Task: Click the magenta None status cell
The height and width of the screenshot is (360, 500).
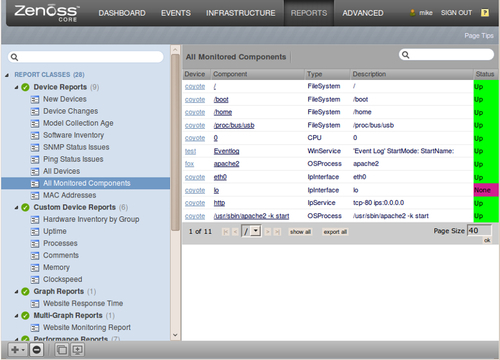Action: click(486, 190)
